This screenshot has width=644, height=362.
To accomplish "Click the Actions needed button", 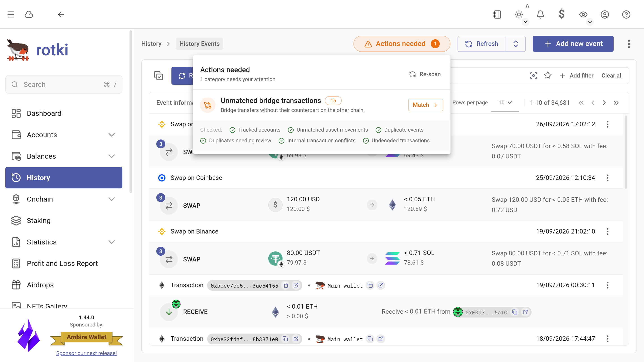I will point(402,44).
